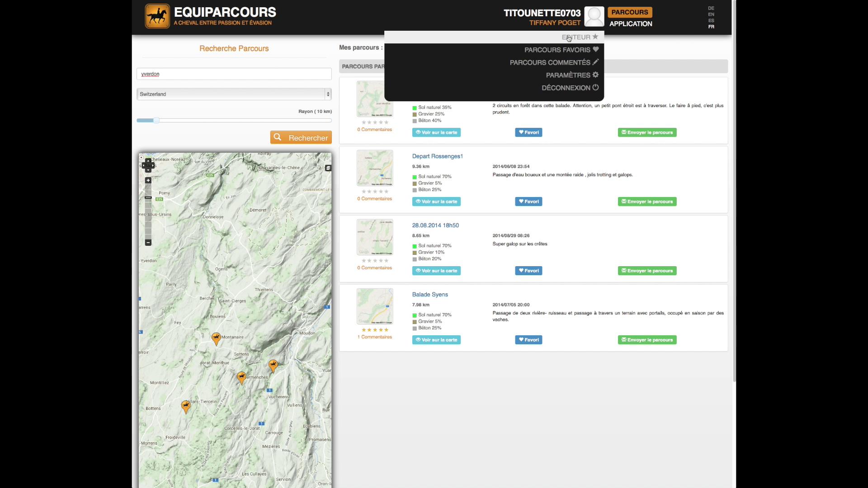
Task: Click the gear icon beside Paramètres
Action: [x=596, y=75]
